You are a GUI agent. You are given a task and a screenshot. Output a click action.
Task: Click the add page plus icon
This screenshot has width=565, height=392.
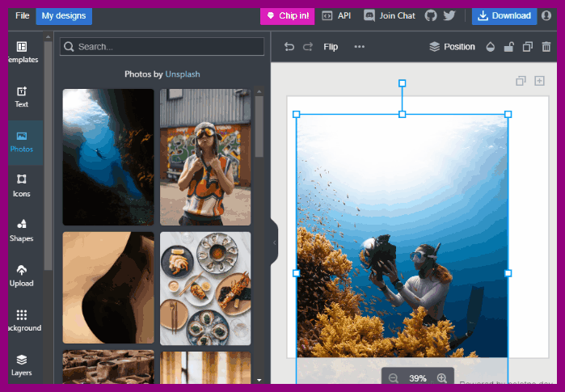click(539, 81)
